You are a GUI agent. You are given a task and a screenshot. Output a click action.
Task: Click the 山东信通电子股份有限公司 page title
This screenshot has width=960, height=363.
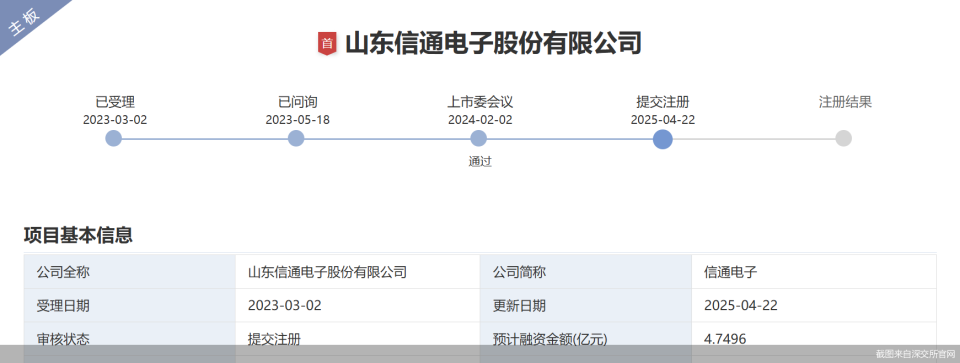493,44
